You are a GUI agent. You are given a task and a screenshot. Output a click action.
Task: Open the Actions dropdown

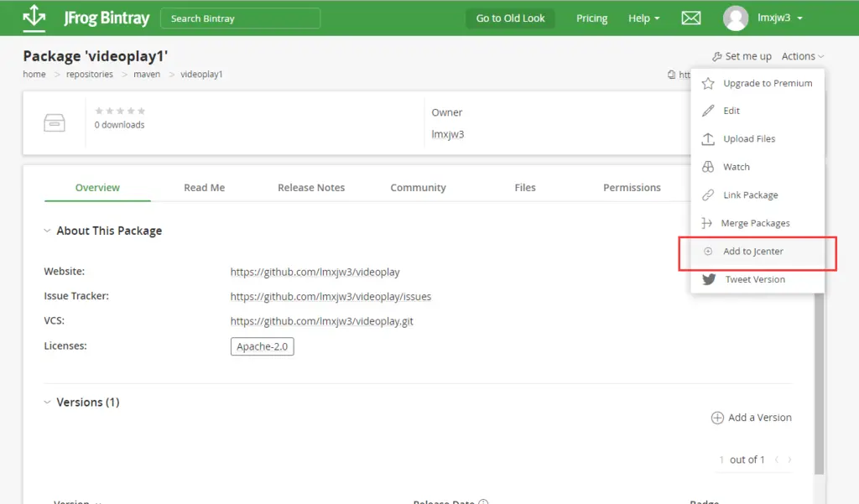pyautogui.click(x=803, y=56)
